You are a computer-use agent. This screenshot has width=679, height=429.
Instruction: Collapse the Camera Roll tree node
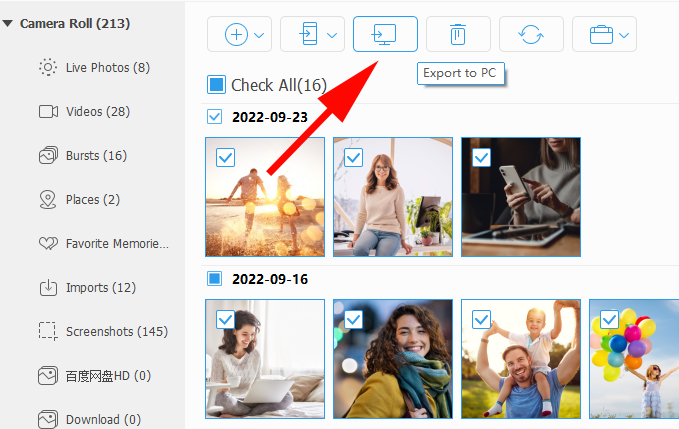coord(8,23)
